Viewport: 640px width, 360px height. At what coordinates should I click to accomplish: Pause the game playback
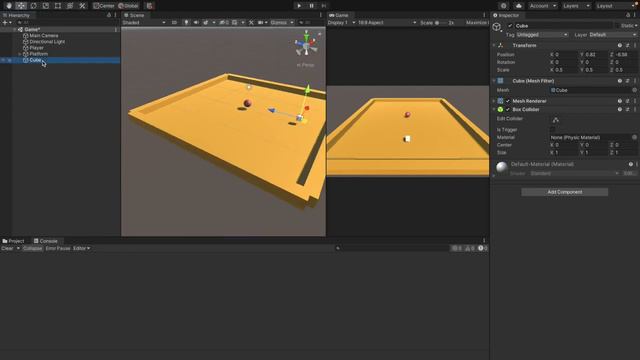point(312,6)
